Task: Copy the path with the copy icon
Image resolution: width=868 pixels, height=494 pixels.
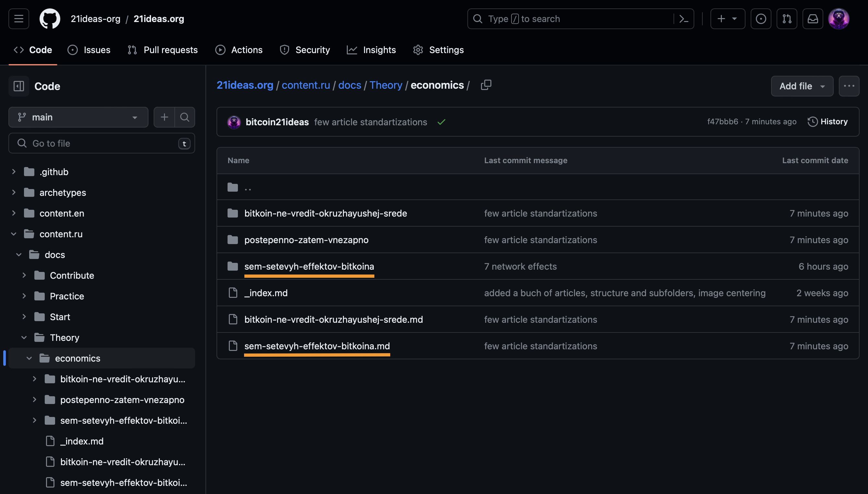Action: click(x=486, y=85)
